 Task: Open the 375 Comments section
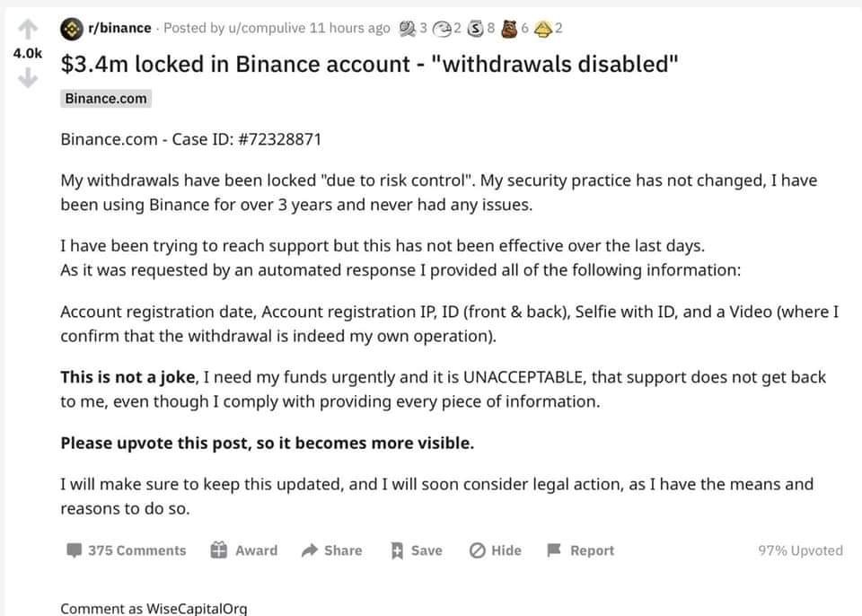pyautogui.click(x=126, y=550)
